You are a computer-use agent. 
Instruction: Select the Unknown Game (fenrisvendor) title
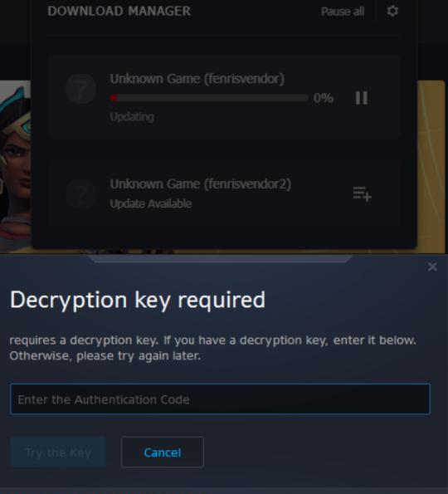point(197,79)
